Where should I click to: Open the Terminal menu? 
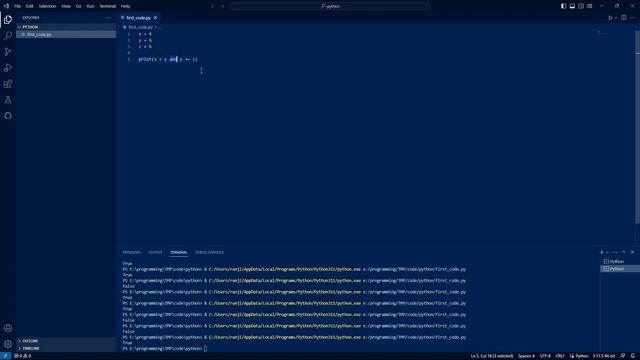pos(108,6)
